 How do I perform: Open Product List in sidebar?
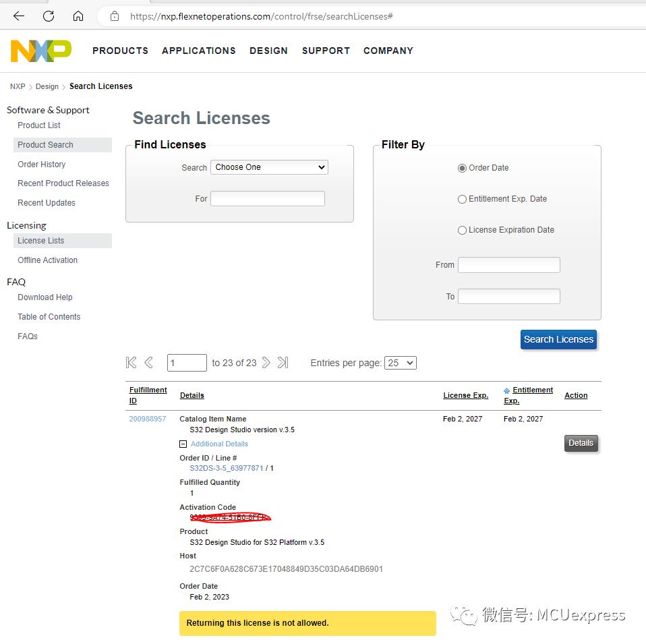coord(38,125)
